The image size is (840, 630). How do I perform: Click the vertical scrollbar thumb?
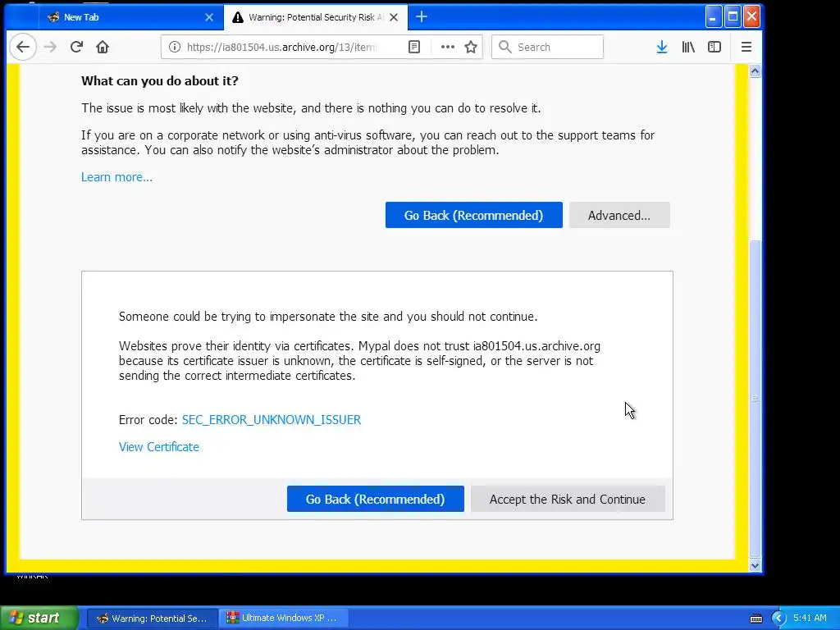point(755,399)
